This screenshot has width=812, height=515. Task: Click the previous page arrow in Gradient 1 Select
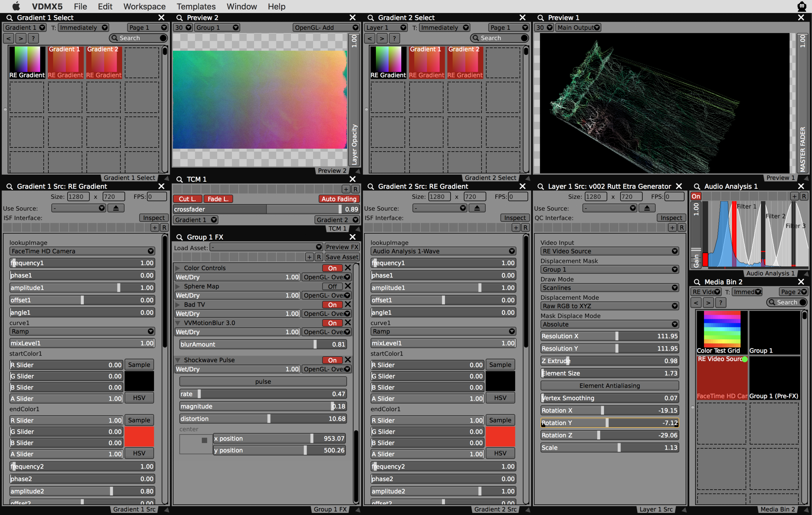click(x=9, y=38)
